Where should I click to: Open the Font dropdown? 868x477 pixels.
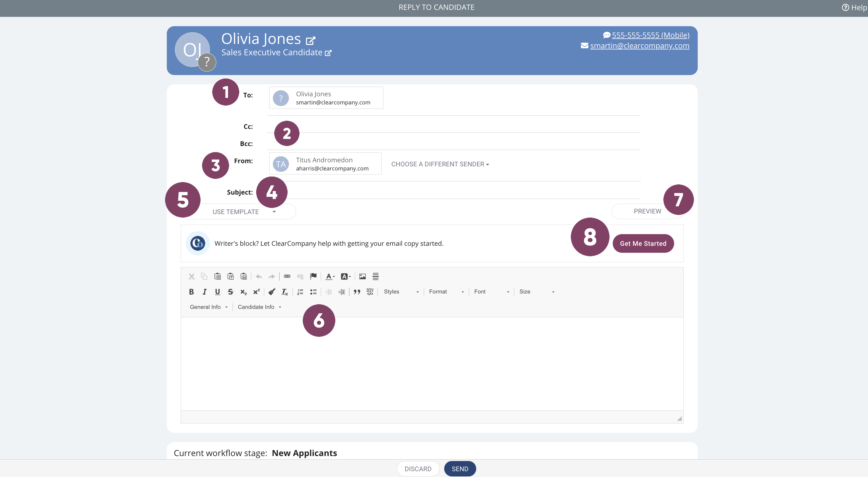(491, 291)
